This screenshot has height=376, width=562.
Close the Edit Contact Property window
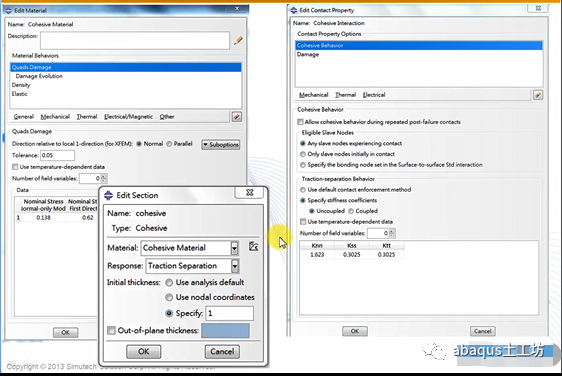[538, 8]
